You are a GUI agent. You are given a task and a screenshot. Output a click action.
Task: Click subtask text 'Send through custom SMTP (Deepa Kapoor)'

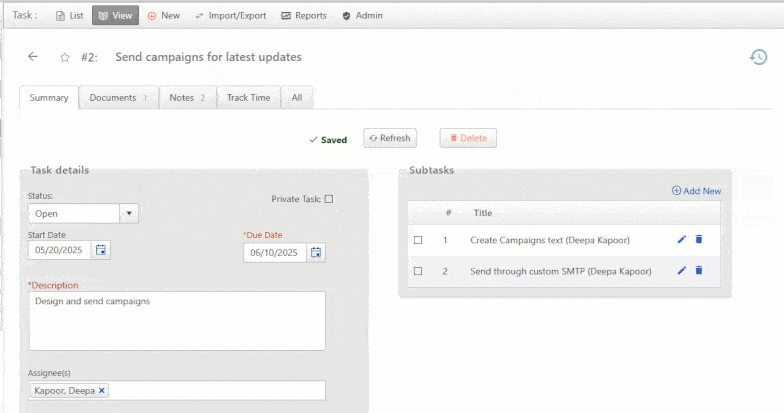[x=560, y=271]
